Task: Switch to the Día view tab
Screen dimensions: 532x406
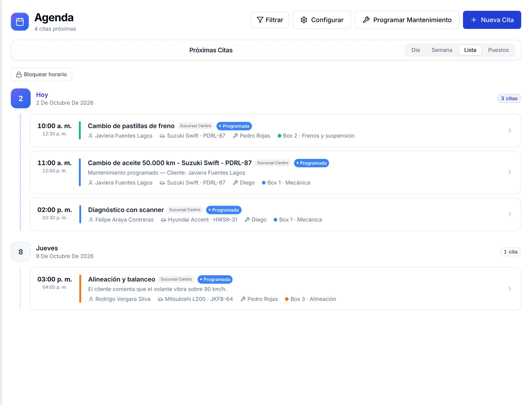Action: 415,50
